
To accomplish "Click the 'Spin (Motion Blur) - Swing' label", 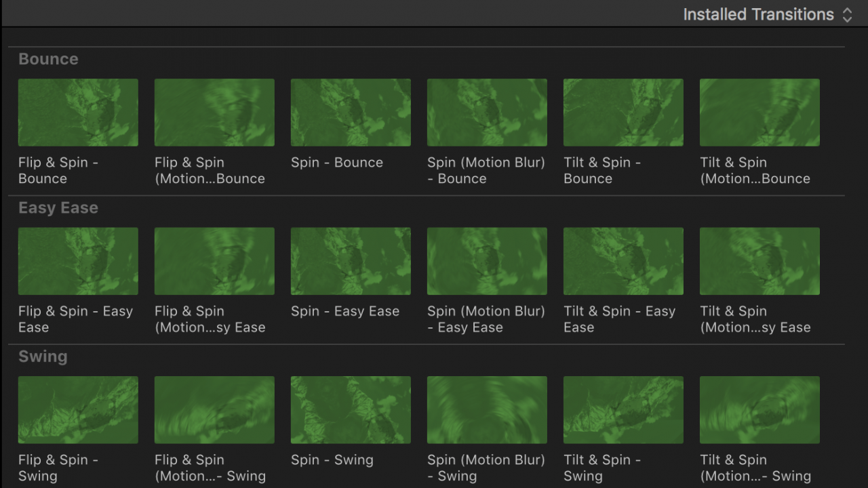I will [486, 468].
